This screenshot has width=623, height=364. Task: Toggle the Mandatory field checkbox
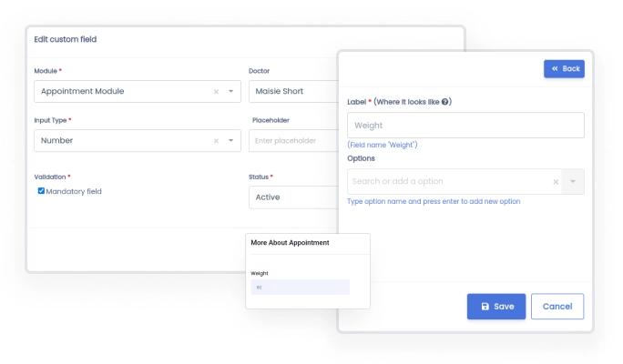41,191
